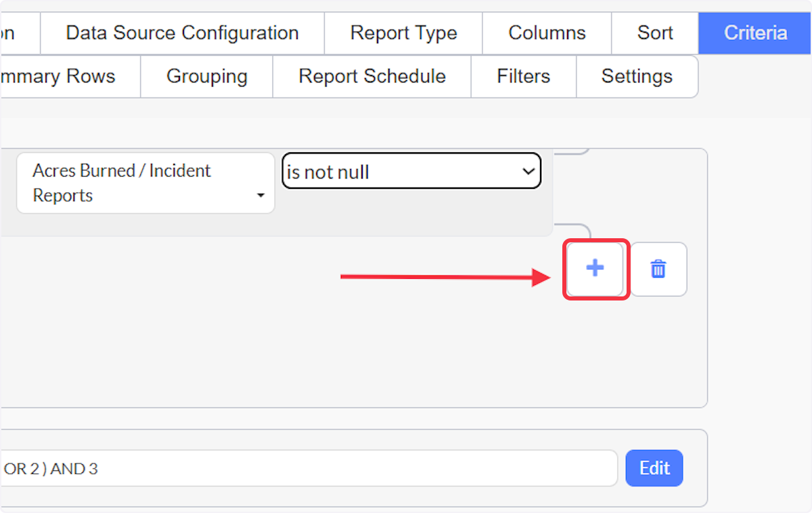Delete the criteria group using the trash icon
The width and height of the screenshot is (812, 513).
658,269
